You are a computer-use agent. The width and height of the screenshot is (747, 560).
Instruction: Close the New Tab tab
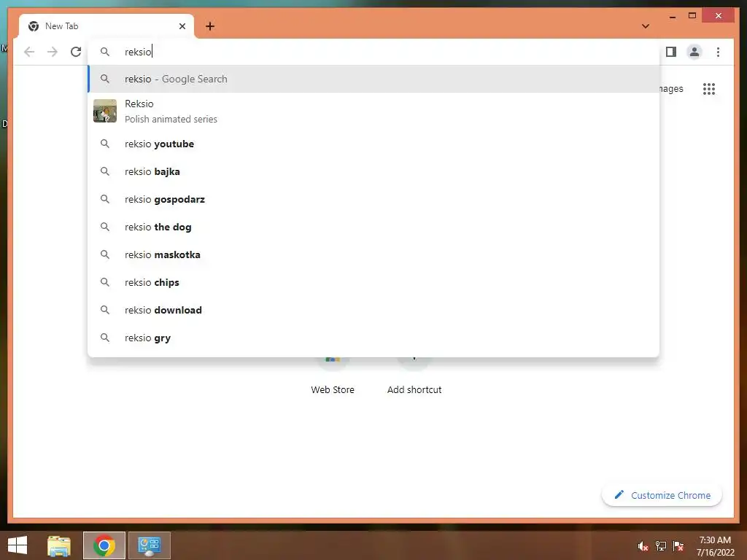pos(182,26)
